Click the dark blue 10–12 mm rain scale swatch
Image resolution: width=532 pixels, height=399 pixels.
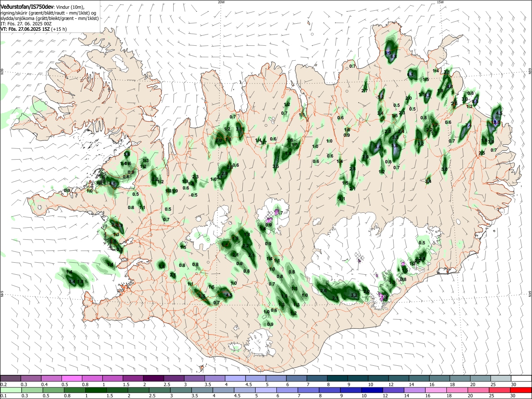pyautogui.click(x=371, y=390)
